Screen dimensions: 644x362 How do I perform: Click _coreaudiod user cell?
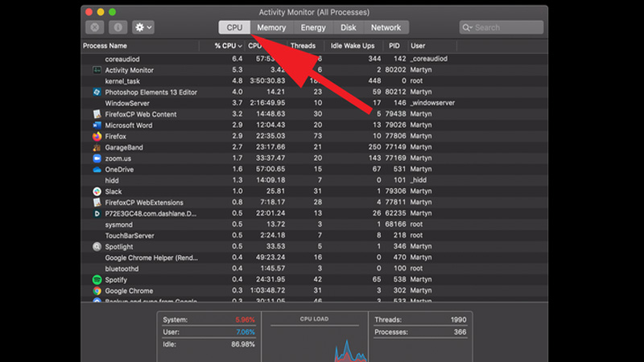tap(429, 59)
